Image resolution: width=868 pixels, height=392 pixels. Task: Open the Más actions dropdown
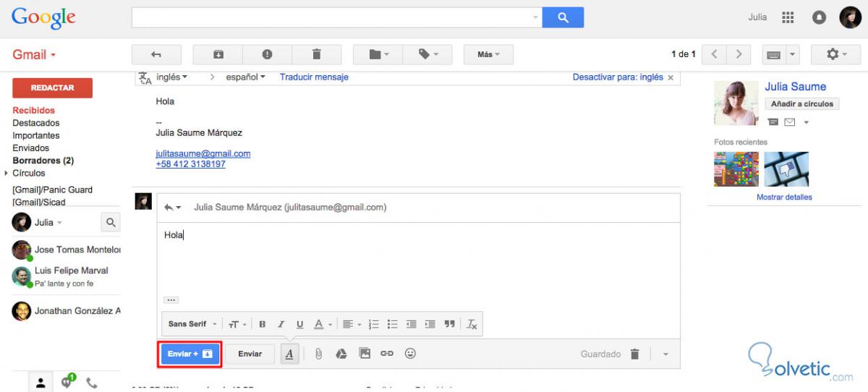(488, 54)
